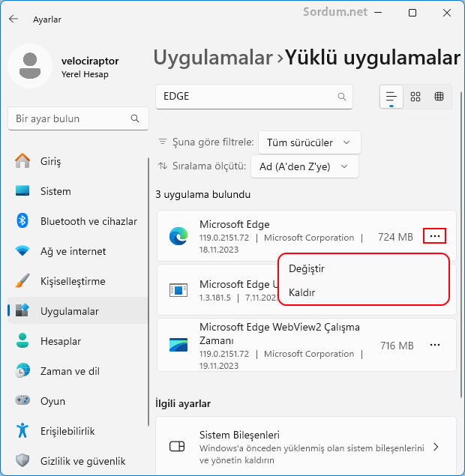Open Ağ ve internet settings
The height and width of the screenshot is (476, 465).
[78, 251]
